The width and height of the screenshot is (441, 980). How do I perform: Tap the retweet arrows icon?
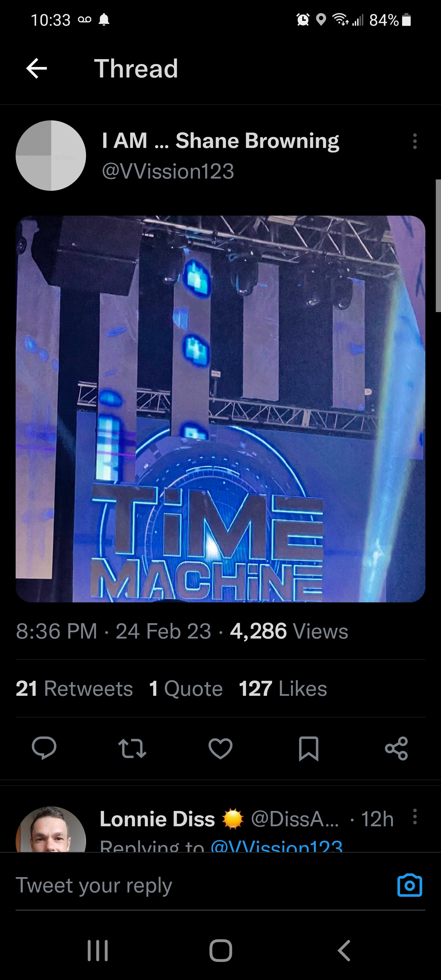click(132, 748)
